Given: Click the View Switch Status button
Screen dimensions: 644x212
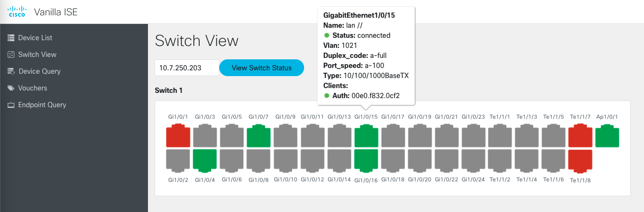Looking at the screenshot, I should click(x=261, y=68).
